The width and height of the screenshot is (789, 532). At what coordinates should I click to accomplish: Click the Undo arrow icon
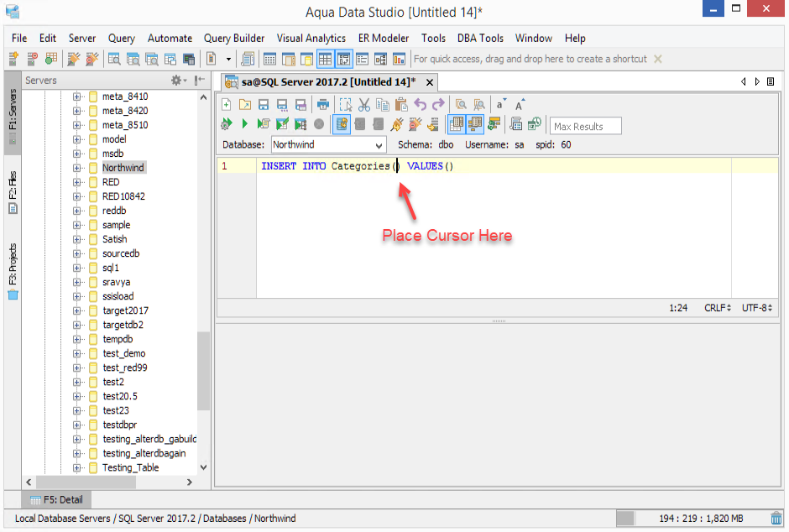421,105
